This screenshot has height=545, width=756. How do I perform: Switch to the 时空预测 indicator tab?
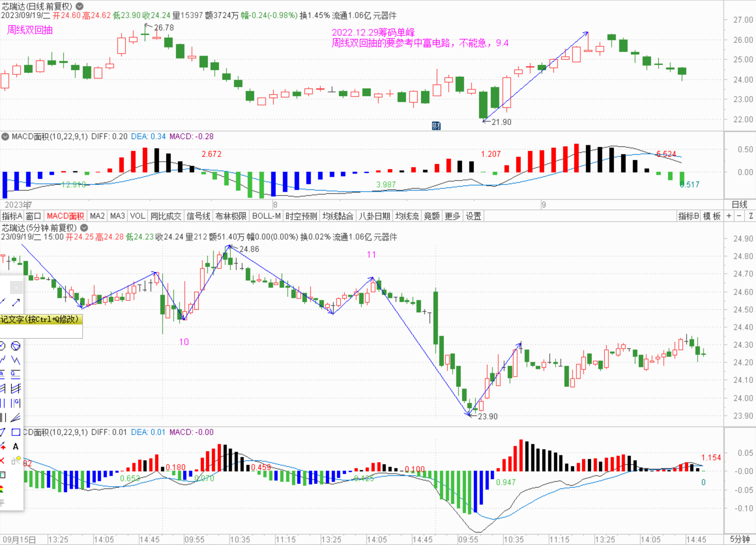[x=301, y=216]
